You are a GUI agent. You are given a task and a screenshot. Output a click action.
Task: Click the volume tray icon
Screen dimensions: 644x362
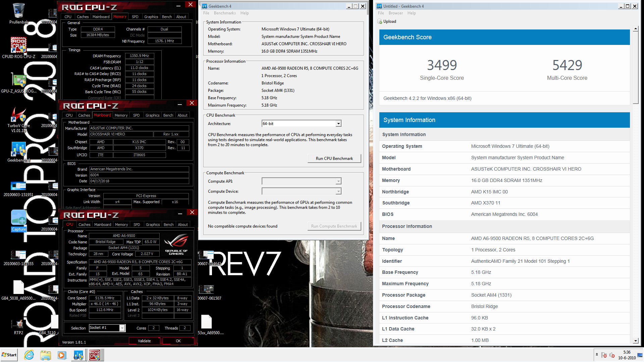click(612, 355)
